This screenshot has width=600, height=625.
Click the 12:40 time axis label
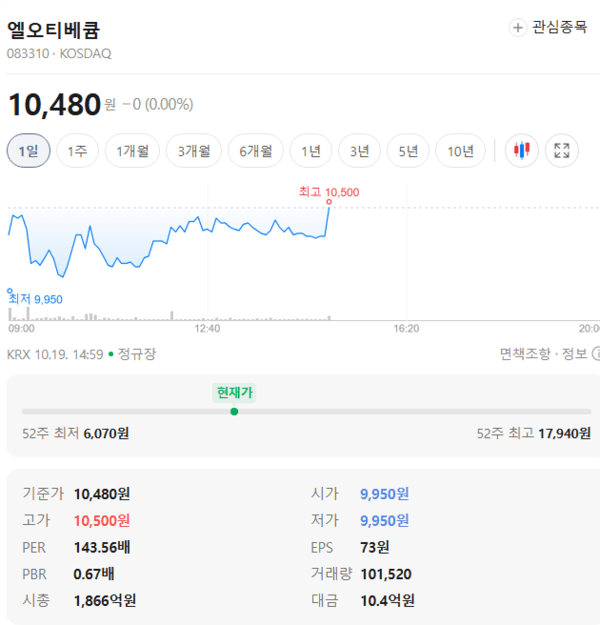pos(207,329)
